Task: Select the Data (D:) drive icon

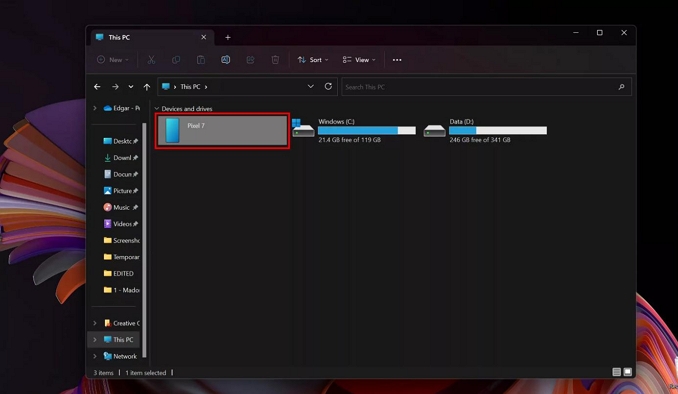Action: (434, 130)
